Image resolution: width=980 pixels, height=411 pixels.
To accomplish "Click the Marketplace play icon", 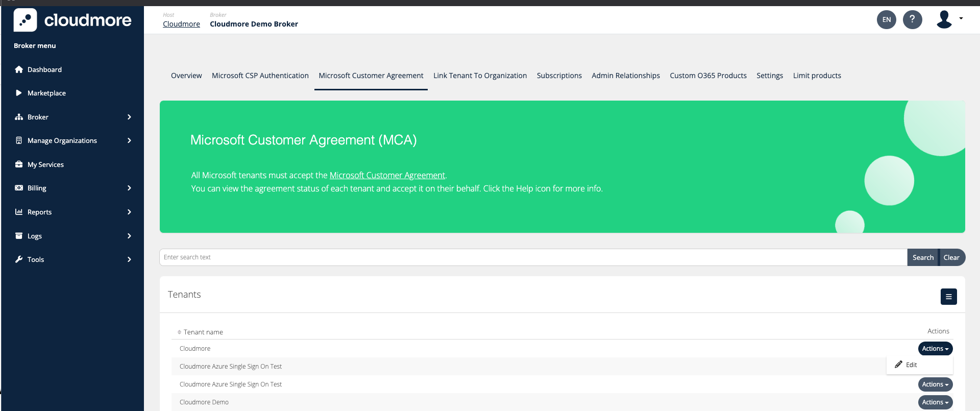I will (x=19, y=93).
